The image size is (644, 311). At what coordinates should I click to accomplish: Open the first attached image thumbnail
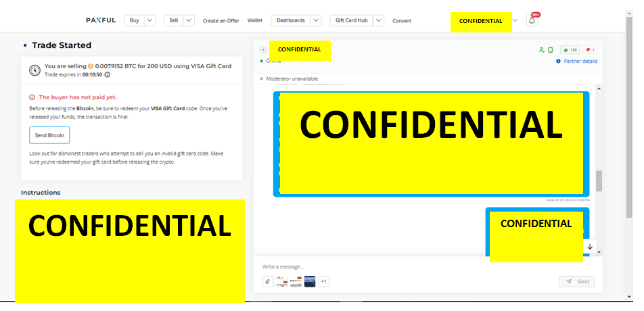pos(281,281)
